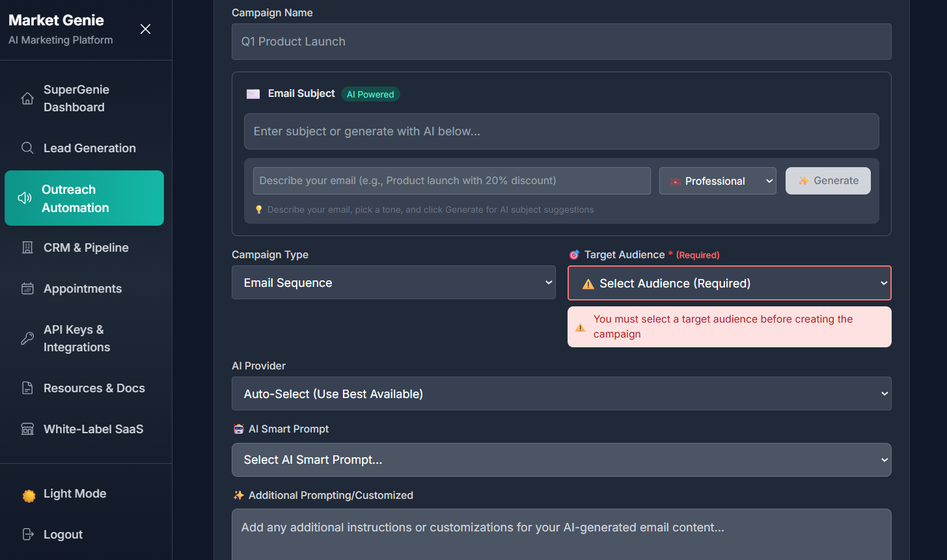The height and width of the screenshot is (560, 947).
Task: Open the Professional tone dropdown
Action: tap(717, 181)
